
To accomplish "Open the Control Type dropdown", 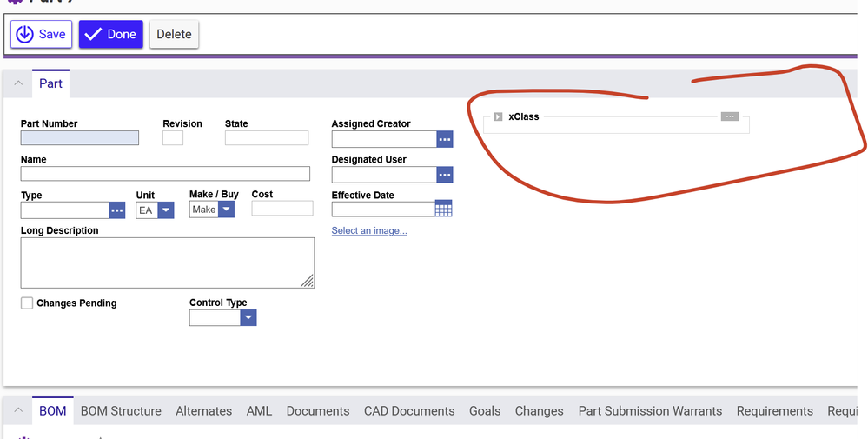I will 248,318.
